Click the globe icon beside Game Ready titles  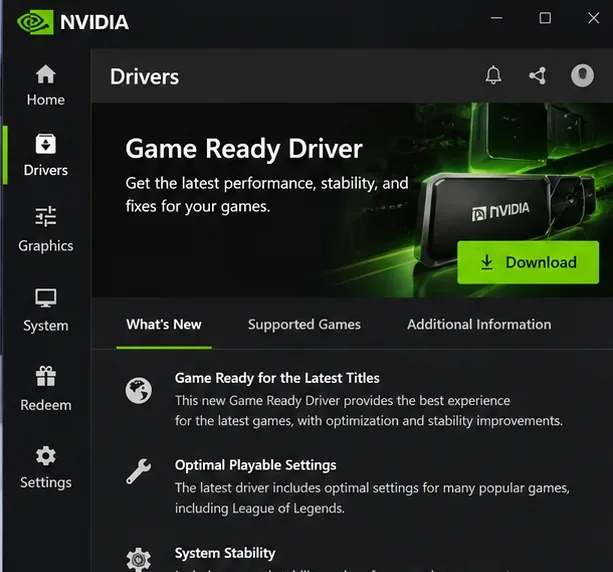click(x=138, y=390)
